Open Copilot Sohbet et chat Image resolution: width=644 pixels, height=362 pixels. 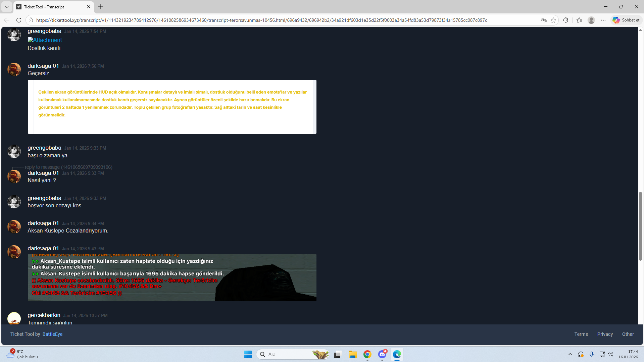tap(626, 20)
